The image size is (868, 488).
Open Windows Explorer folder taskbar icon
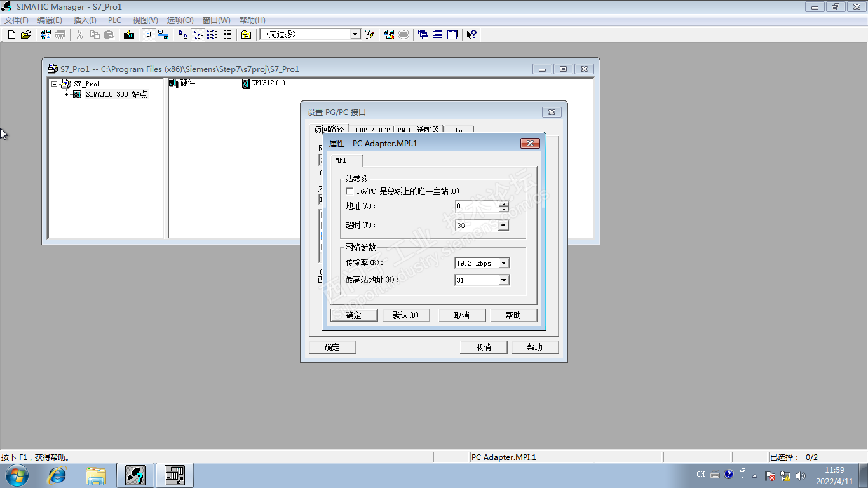click(96, 475)
